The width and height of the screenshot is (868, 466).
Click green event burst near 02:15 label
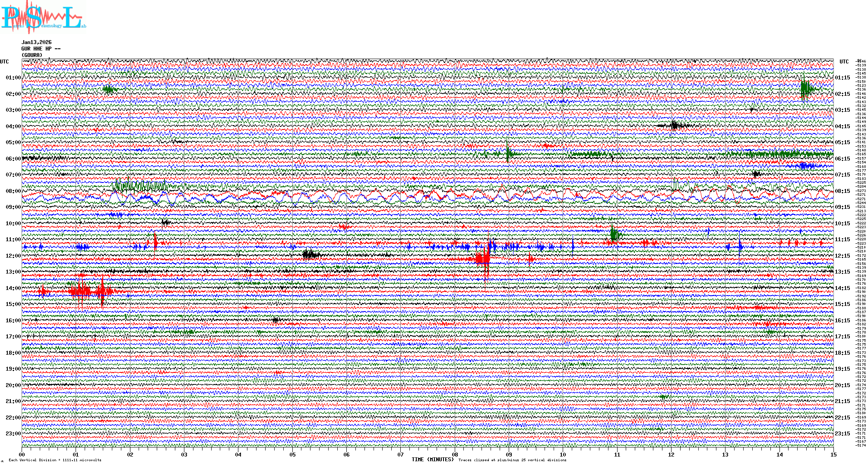(x=805, y=89)
